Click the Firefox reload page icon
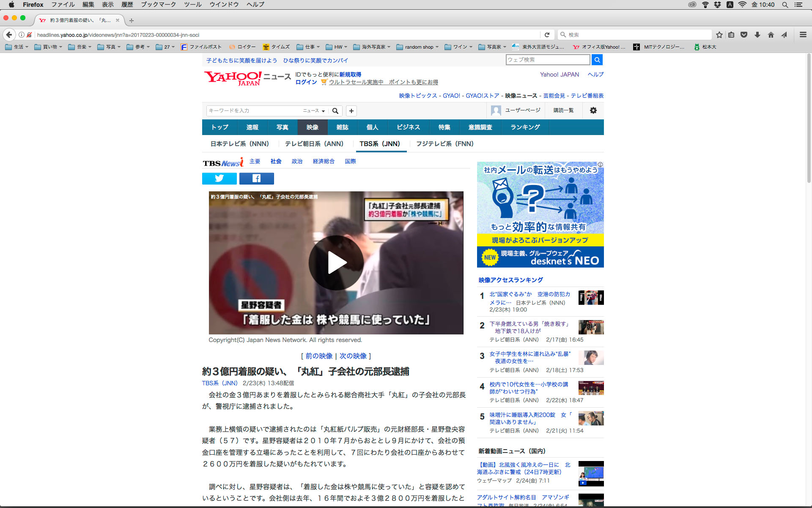This screenshot has width=812, height=508. 547,35
